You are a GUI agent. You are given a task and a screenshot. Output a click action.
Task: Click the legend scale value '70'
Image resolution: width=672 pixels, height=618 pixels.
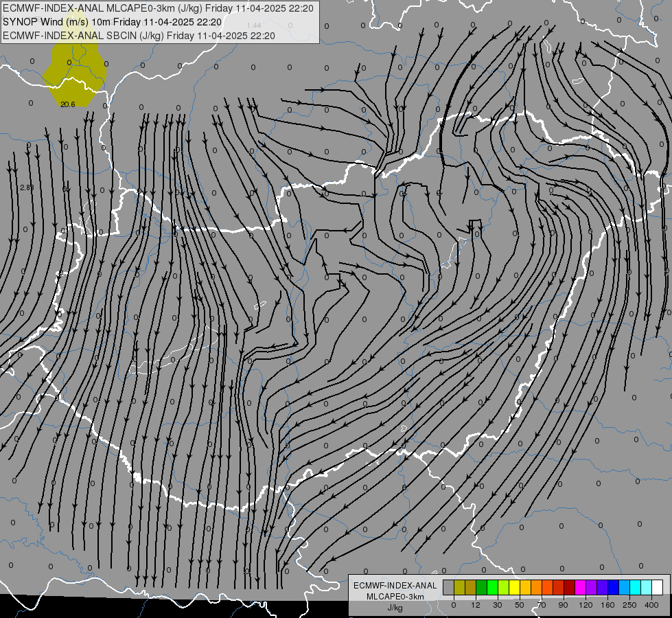pos(542,605)
